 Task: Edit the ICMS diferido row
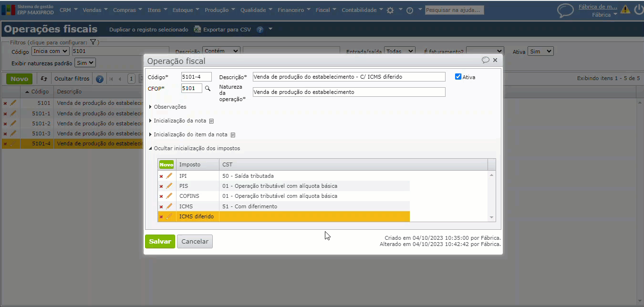pos(169,216)
